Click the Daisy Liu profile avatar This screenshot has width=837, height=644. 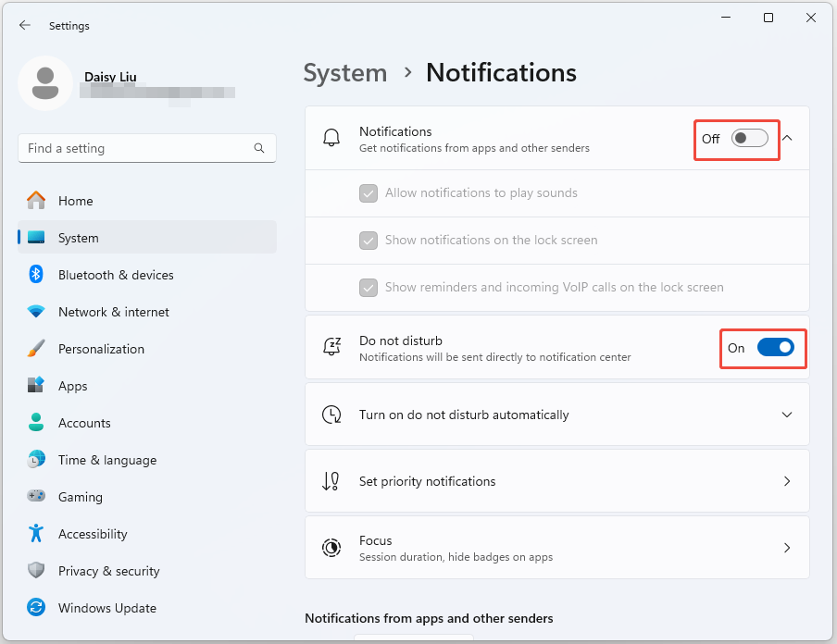(x=44, y=82)
